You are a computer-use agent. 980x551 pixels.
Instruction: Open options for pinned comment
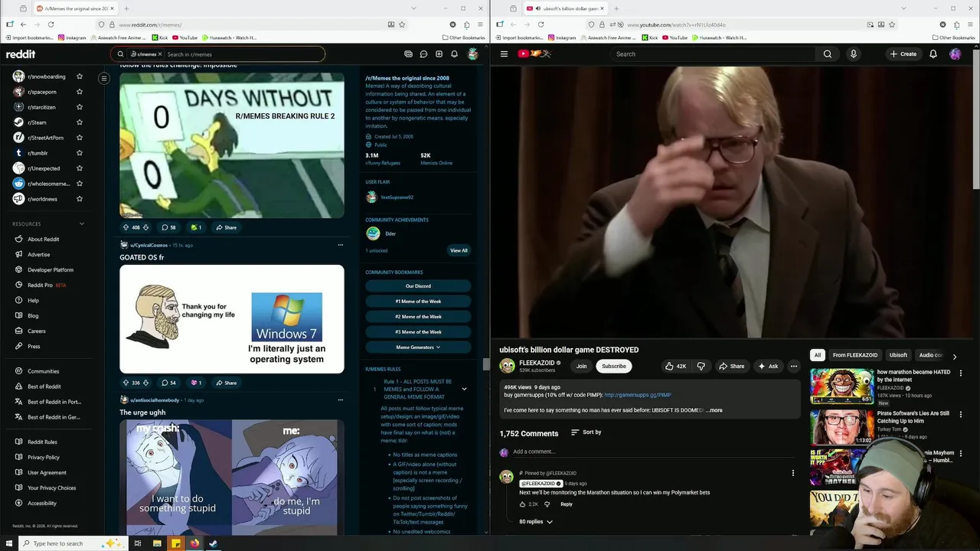click(792, 473)
